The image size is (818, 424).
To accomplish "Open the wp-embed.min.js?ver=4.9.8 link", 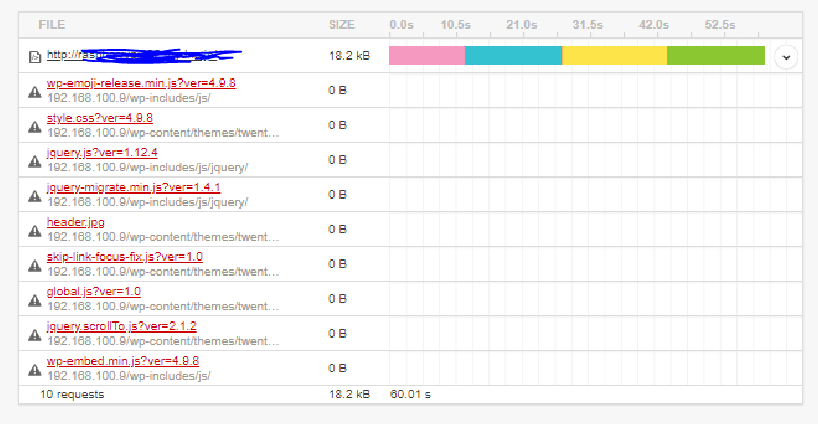I will point(122,361).
